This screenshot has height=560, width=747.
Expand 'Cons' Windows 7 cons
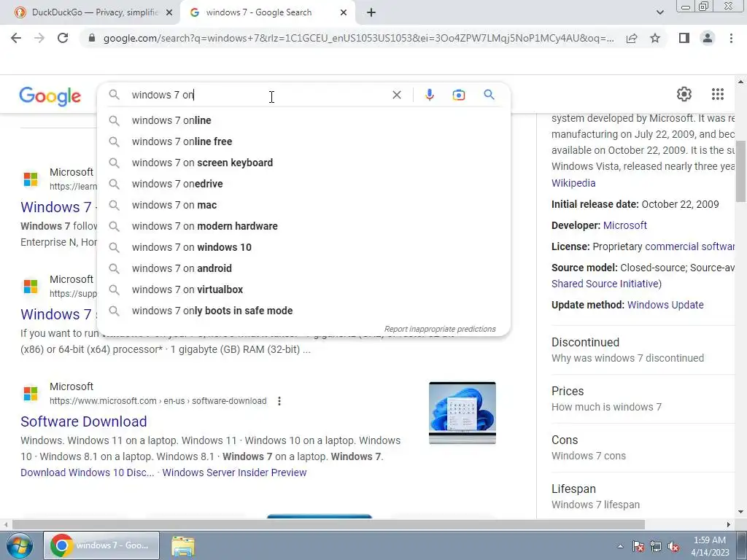coord(643,448)
